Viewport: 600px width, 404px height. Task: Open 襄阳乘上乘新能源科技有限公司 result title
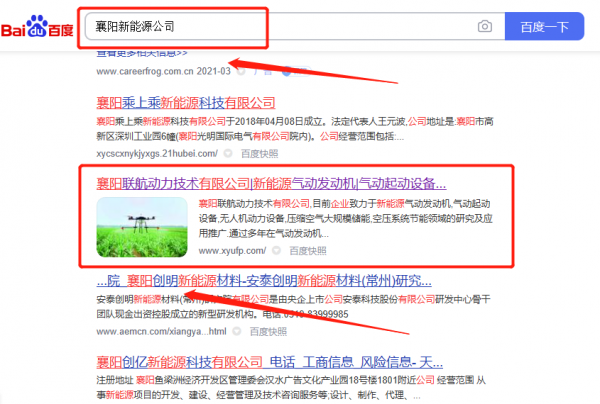185,102
